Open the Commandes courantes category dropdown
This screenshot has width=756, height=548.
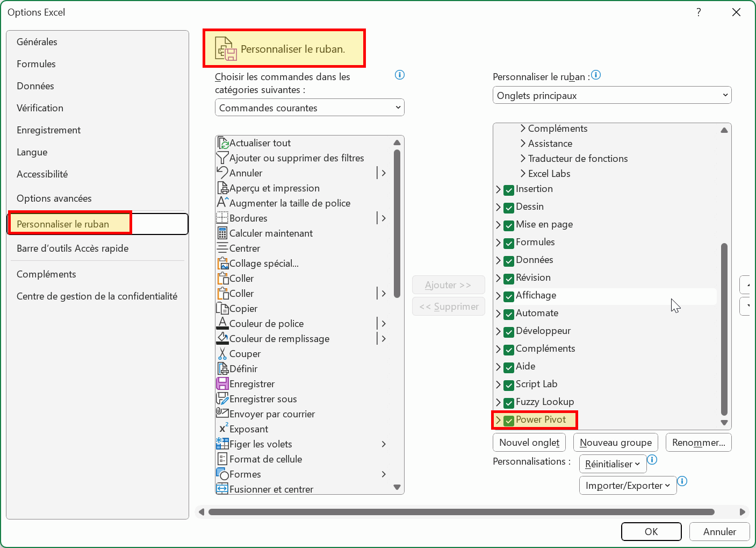pyautogui.click(x=309, y=108)
